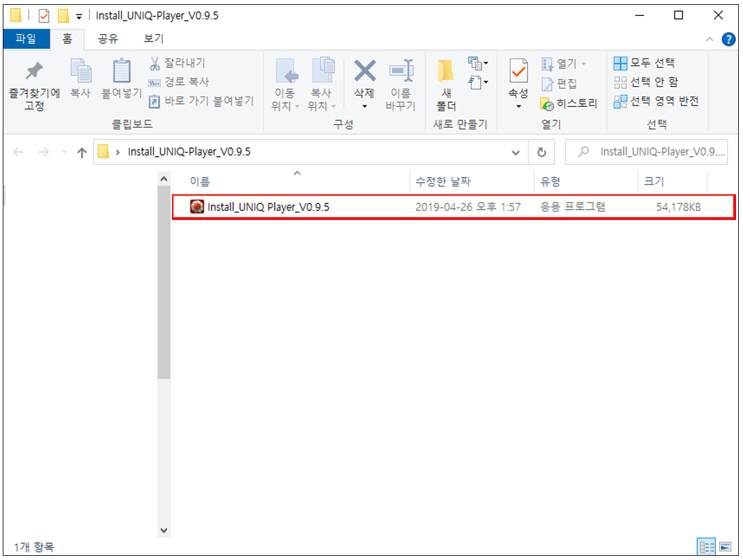Switch to the 홈 (Home) tab
Viewport: 743px width, 560px height.
pyautogui.click(x=67, y=38)
